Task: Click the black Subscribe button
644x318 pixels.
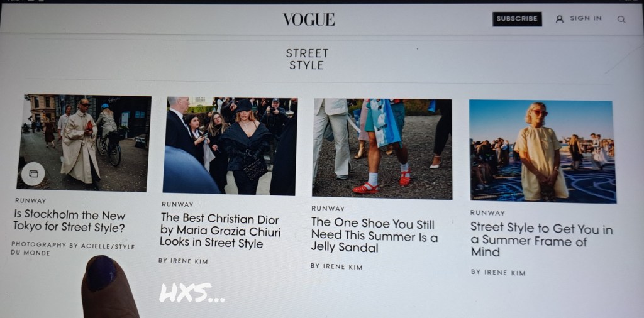Action: click(x=517, y=19)
